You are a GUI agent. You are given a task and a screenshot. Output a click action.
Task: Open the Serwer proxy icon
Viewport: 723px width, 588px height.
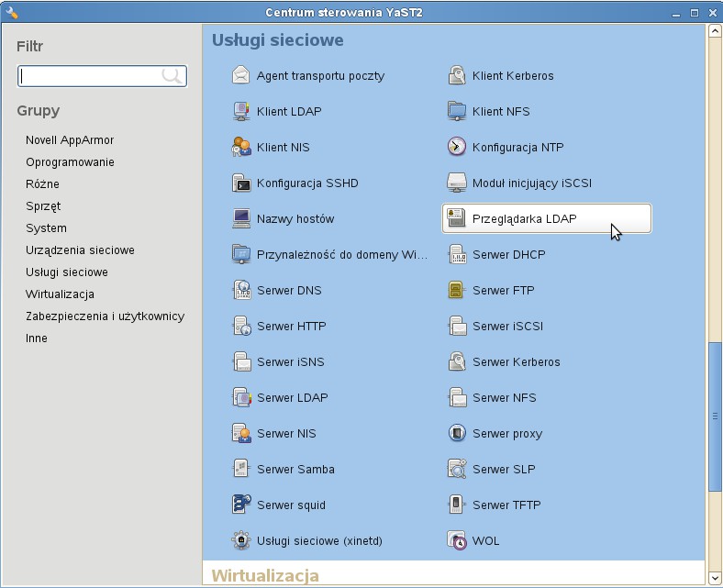click(457, 434)
